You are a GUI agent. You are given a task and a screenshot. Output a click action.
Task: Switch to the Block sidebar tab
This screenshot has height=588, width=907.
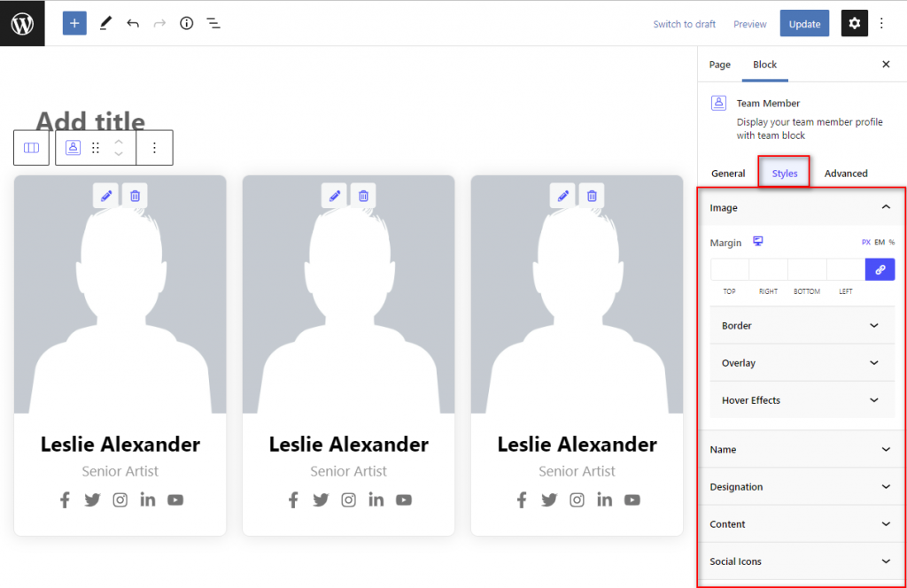[764, 65]
